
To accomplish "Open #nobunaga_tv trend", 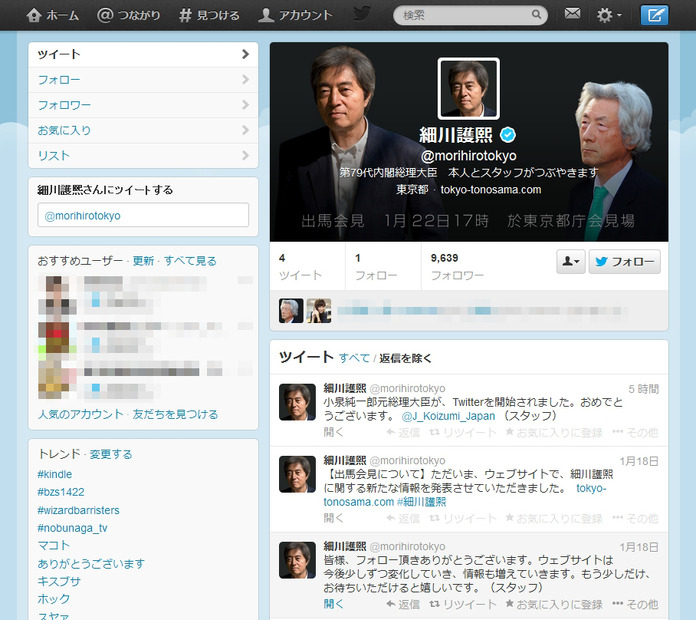I will pos(72,528).
